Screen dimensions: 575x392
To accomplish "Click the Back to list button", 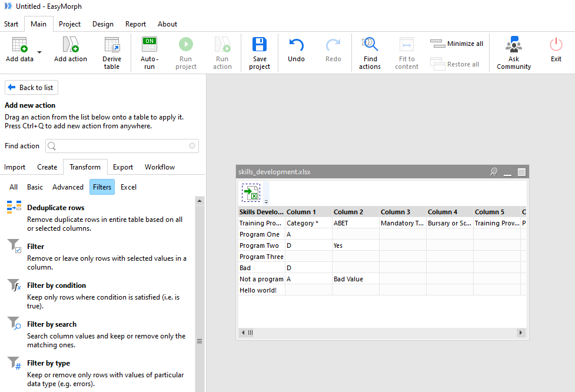I will click(32, 88).
